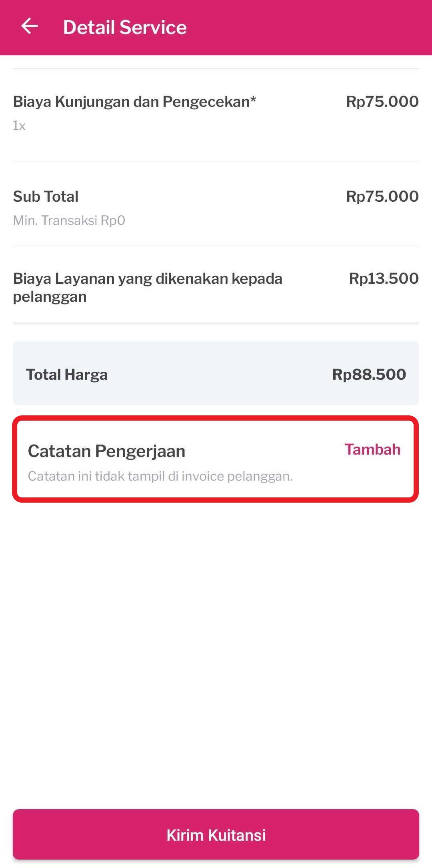432x868 pixels.
Task: Tap the Catatan Pengerjaan heading text
Action: [x=106, y=451]
